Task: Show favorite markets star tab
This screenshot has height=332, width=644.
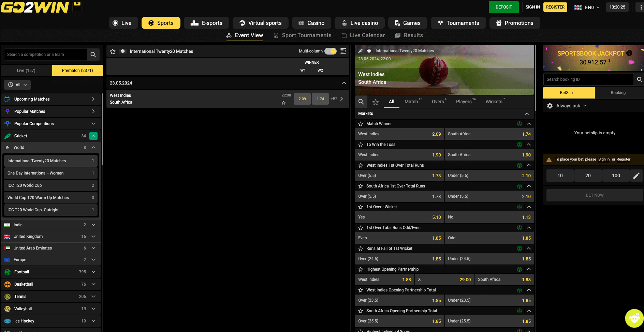Action: (376, 102)
